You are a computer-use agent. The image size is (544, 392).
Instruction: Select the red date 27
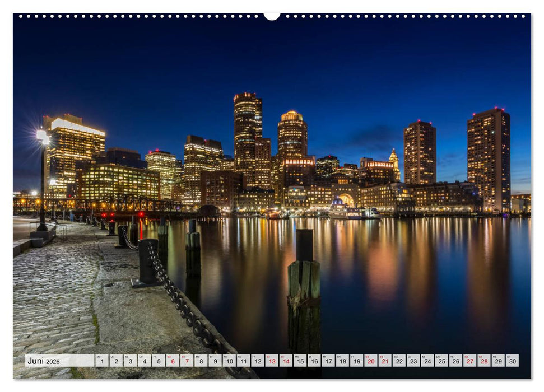[x=469, y=362]
